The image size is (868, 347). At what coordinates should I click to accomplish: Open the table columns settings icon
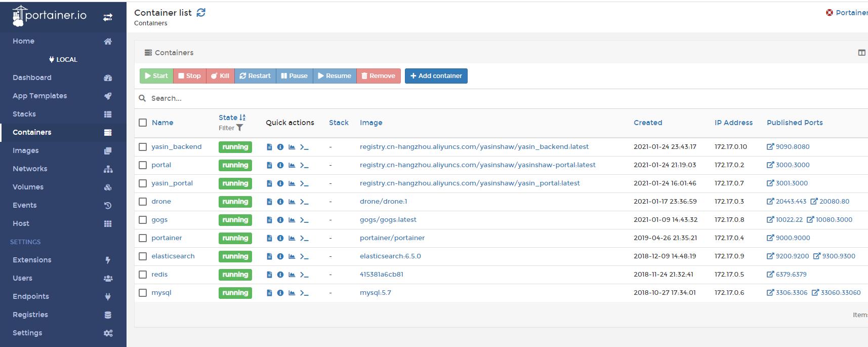(x=861, y=53)
